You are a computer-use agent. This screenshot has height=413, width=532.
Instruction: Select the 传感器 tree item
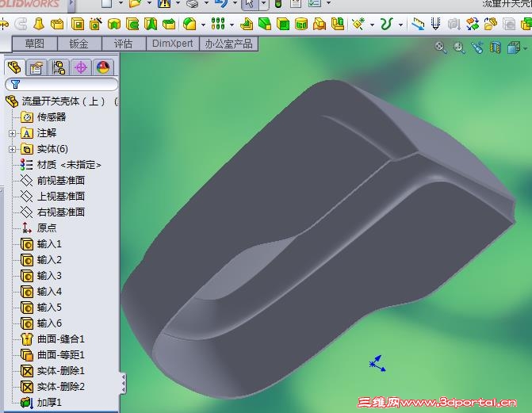tap(43, 117)
